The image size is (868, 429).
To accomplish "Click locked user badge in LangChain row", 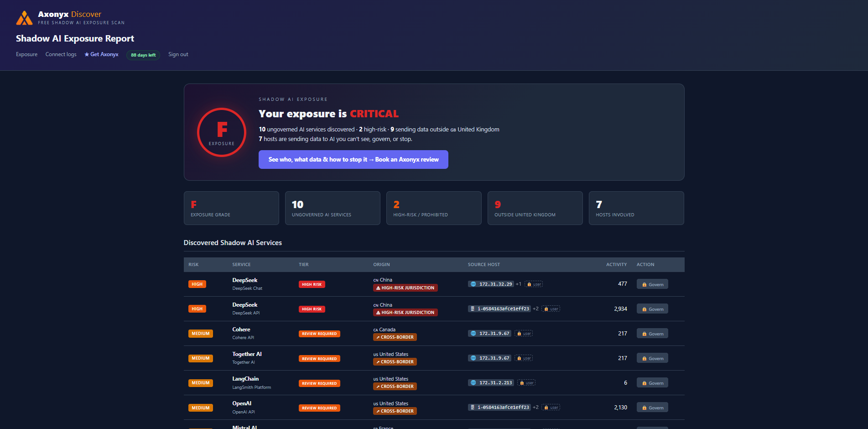I will click(526, 382).
